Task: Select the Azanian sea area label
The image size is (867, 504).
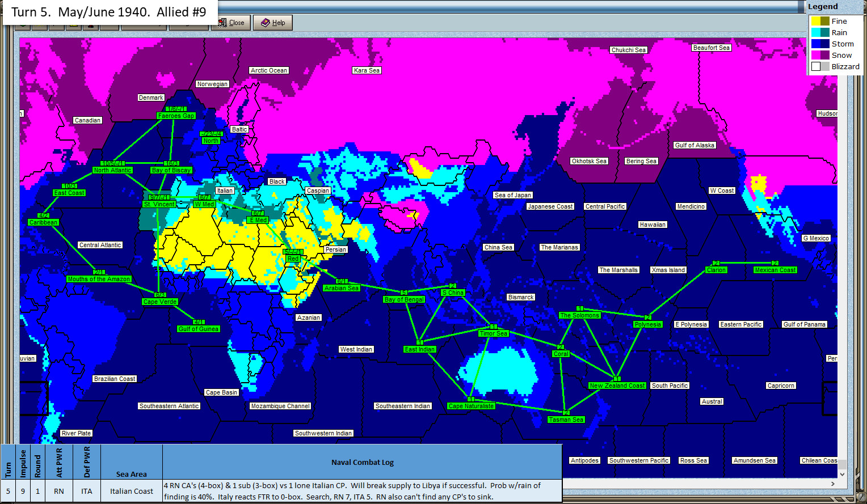Action: (x=309, y=317)
